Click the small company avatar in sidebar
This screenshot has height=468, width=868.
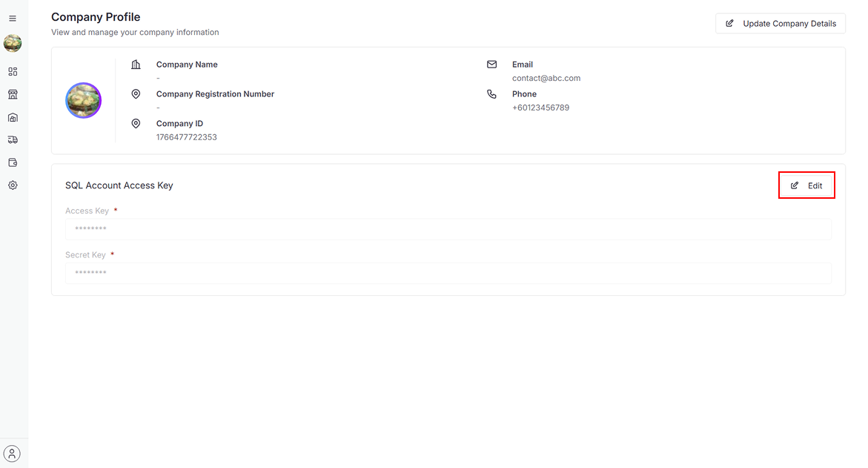point(13,43)
